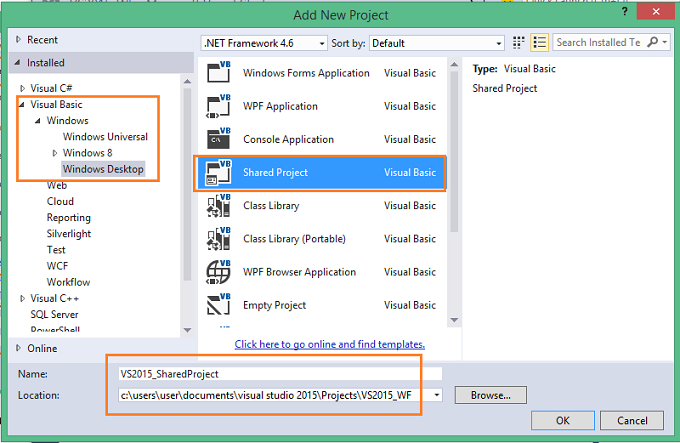Screen dimensions: 680x443
Task: Click the Console Application template icon
Action: click(x=219, y=139)
